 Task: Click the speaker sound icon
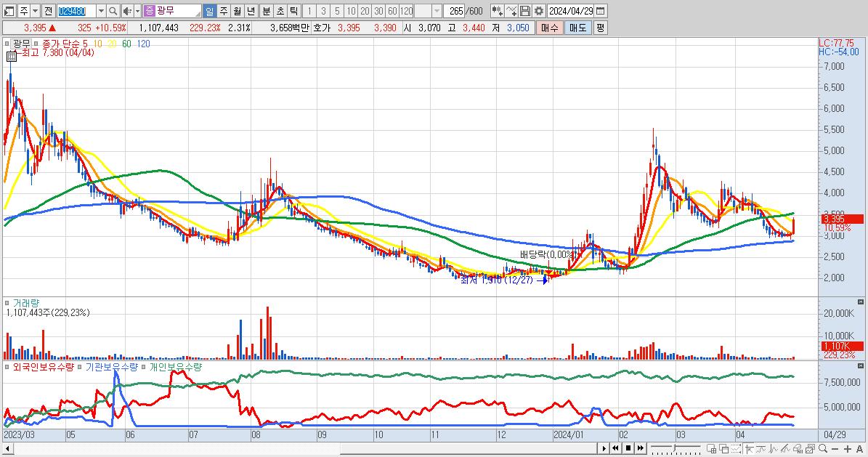(127, 11)
